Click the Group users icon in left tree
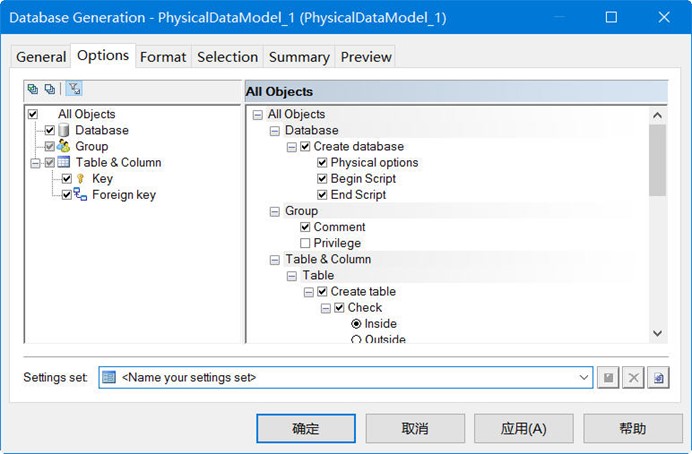The image size is (692, 454). click(64, 146)
